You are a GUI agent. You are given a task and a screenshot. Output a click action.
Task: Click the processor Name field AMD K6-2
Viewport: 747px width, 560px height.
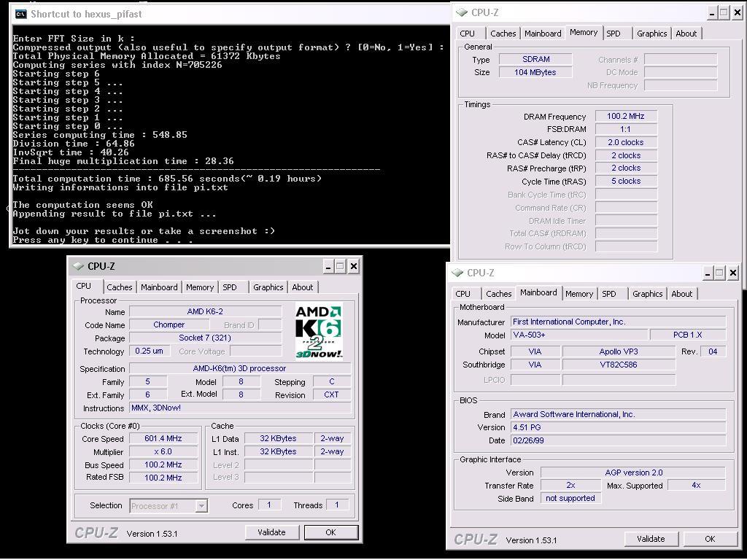[x=205, y=311]
